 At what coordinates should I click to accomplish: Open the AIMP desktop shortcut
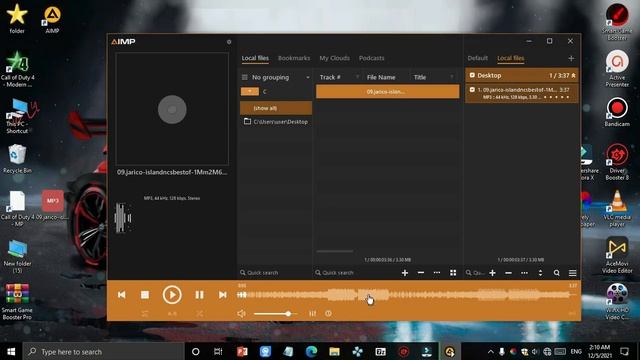tap(52, 19)
